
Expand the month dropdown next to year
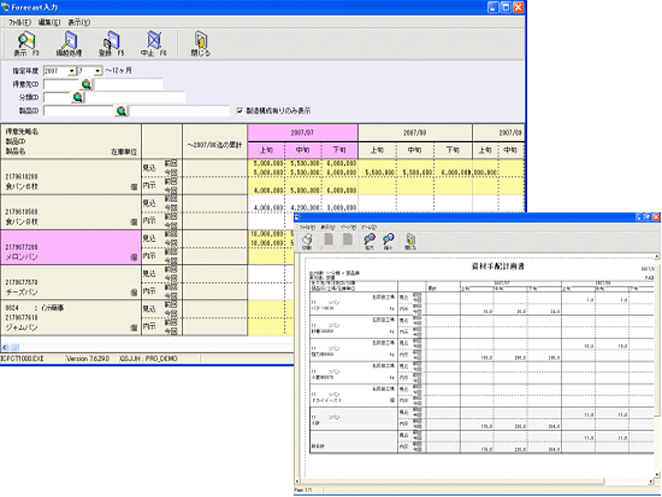(x=98, y=72)
